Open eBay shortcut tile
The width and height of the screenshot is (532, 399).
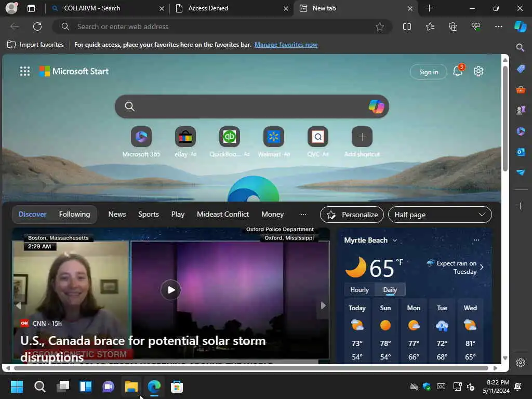point(185,137)
